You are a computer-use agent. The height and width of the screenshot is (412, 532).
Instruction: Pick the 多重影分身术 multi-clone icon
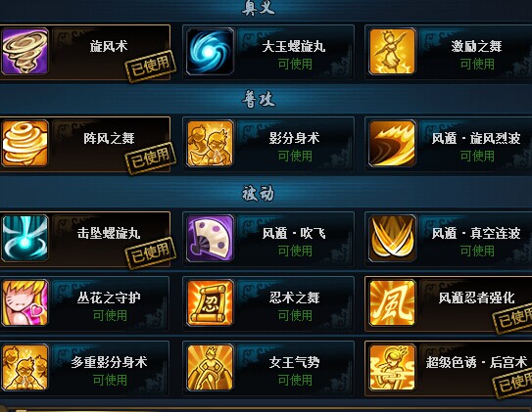tap(24, 368)
